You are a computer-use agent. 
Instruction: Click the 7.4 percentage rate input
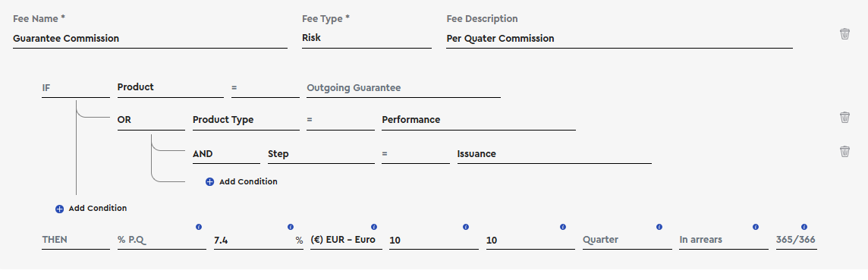pos(259,240)
